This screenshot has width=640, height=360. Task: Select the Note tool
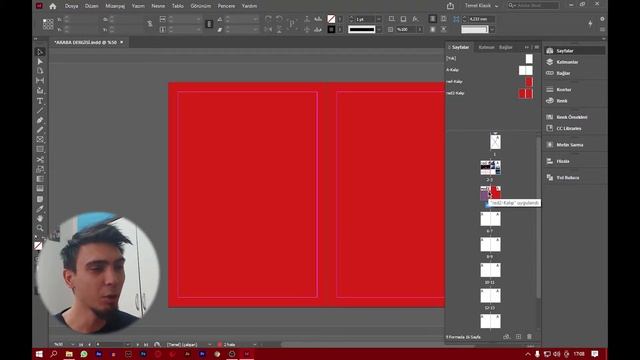40,199
